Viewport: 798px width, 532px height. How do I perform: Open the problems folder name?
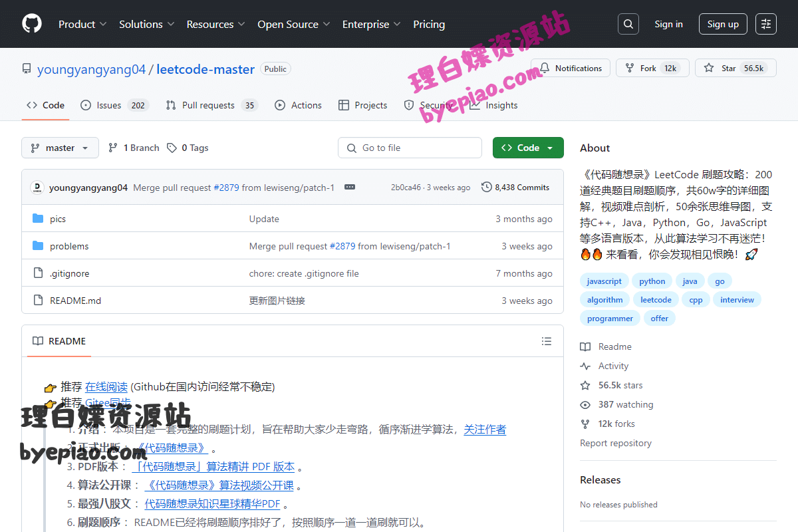click(69, 246)
